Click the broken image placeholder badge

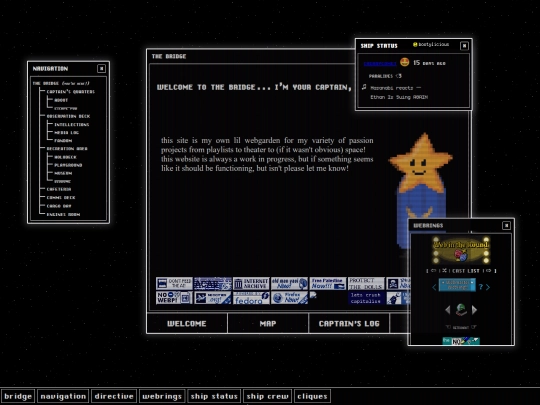[313, 295]
